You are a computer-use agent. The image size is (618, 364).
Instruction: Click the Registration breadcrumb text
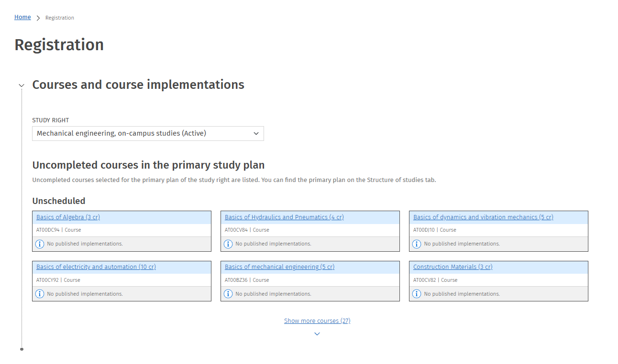(x=60, y=18)
